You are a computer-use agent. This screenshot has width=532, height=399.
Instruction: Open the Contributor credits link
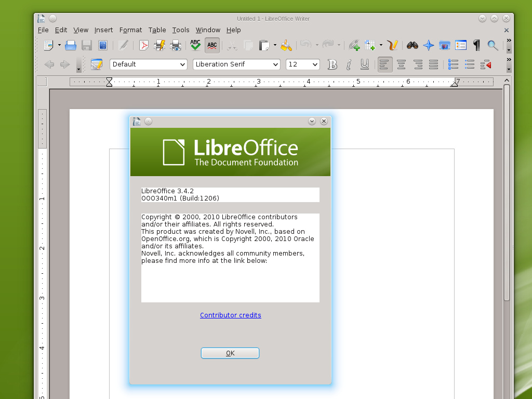[230, 315]
